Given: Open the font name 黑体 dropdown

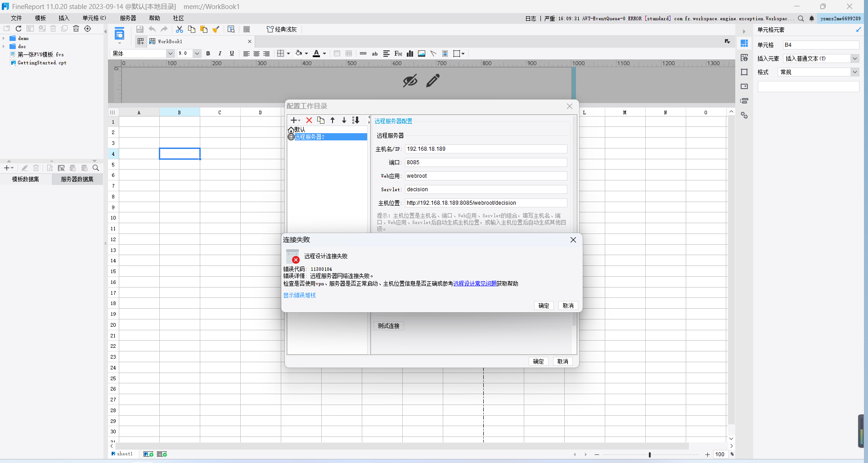Looking at the screenshot, I should (170, 54).
